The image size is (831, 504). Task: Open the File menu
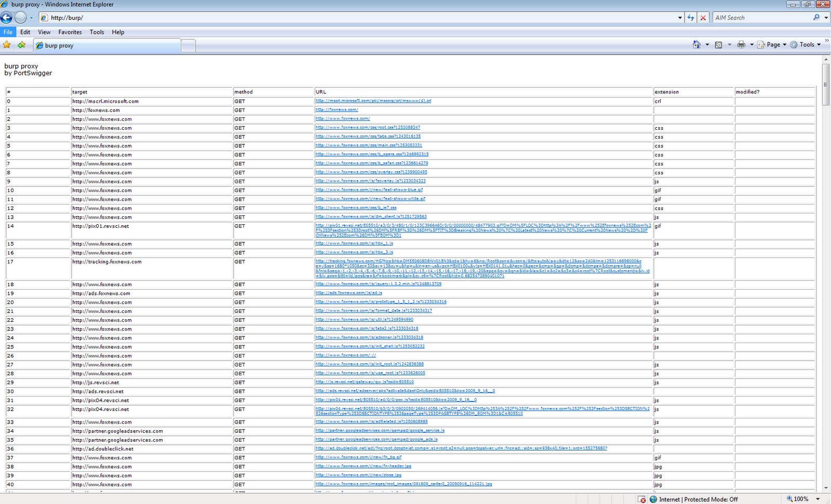point(8,32)
